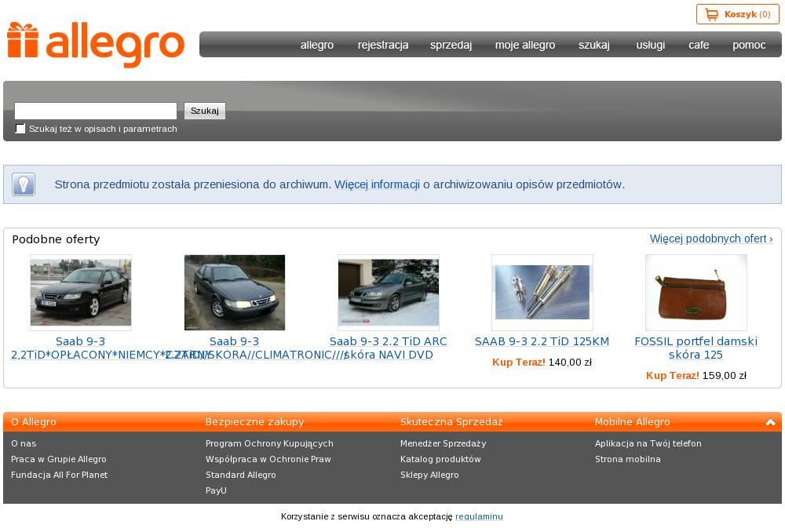Image resolution: width=785 pixels, height=532 pixels.
Task: Enable search in descriptions and parameters checkbox
Action: tap(20, 129)
